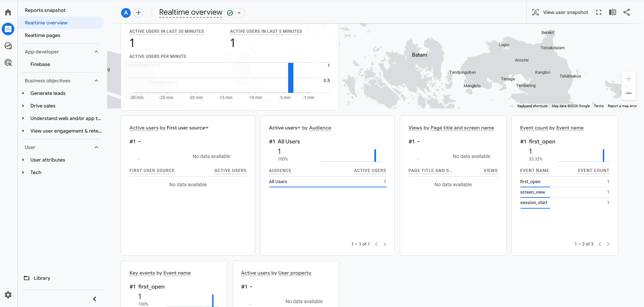
Task: Select the All Users audience row
Action: click(328, 182)
